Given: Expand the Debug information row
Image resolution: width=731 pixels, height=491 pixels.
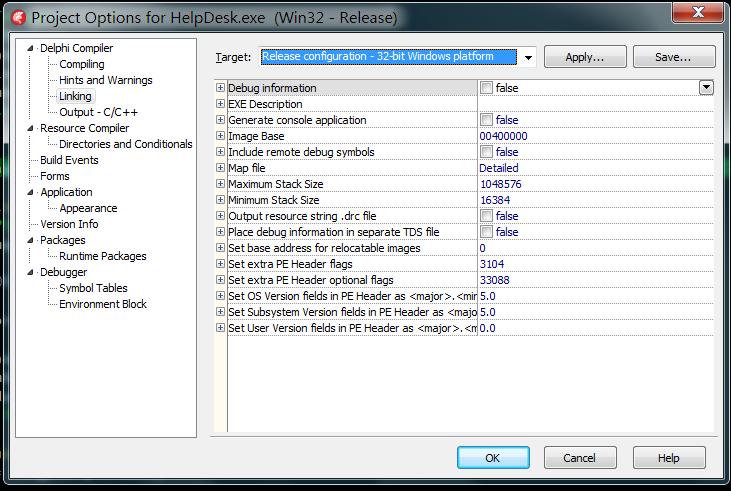Looking at the screenshot, I should point(221,88).
